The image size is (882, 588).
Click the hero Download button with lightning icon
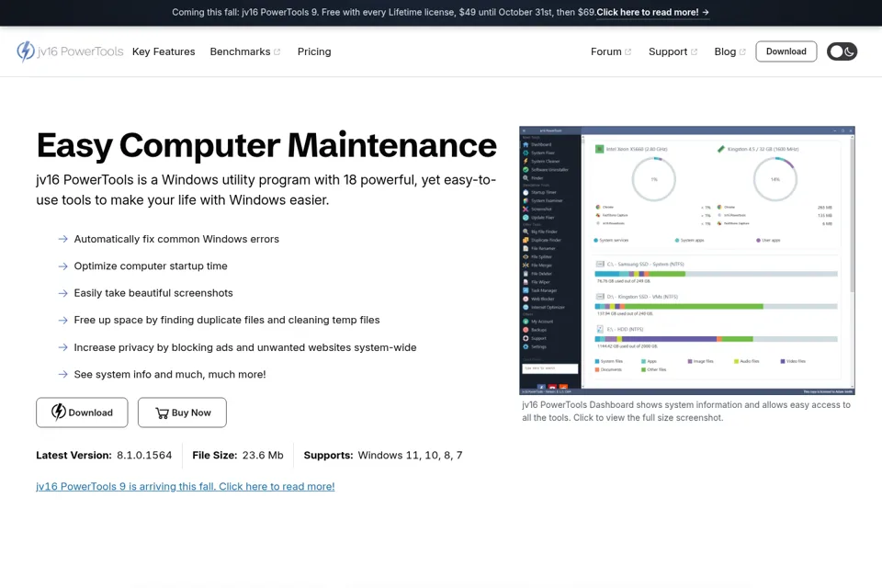(x=82, y=413)
